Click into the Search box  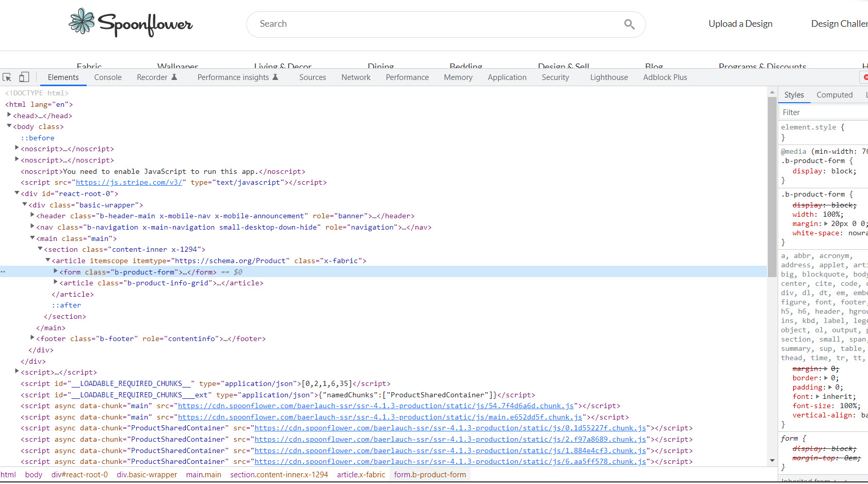click(446, 24)
